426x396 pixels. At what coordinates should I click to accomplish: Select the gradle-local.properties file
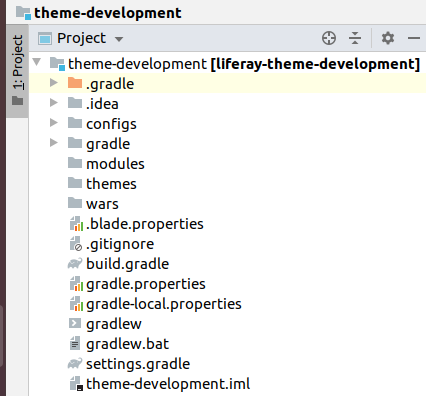click(164, 304)
